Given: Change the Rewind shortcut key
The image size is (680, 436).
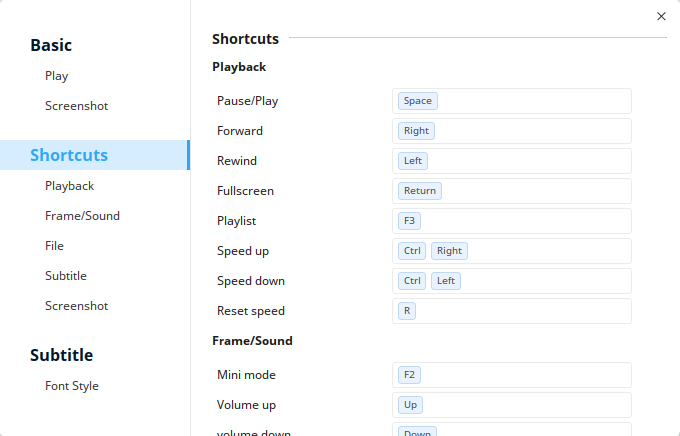Looking at the screenshot, I should click(511, 161).
